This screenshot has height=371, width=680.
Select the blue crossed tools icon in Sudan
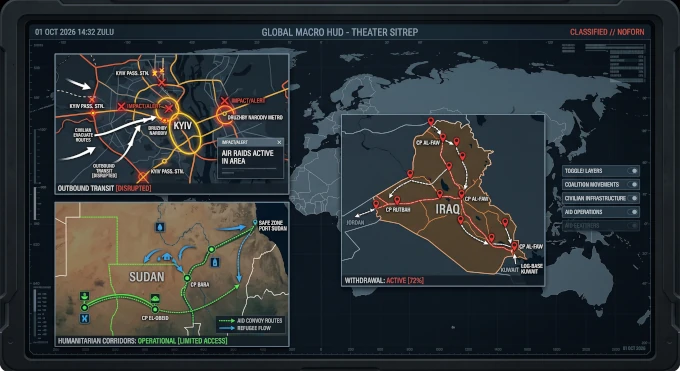coord(85,318)
